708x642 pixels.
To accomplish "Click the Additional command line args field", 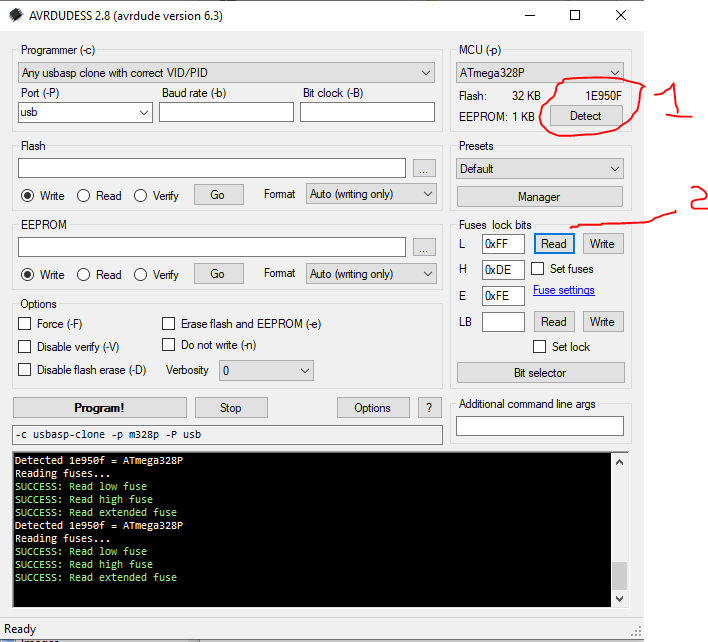I will click(x=540, y=426).
